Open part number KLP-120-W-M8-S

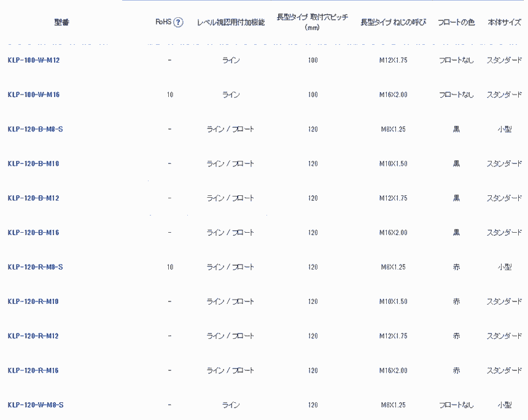36,405
